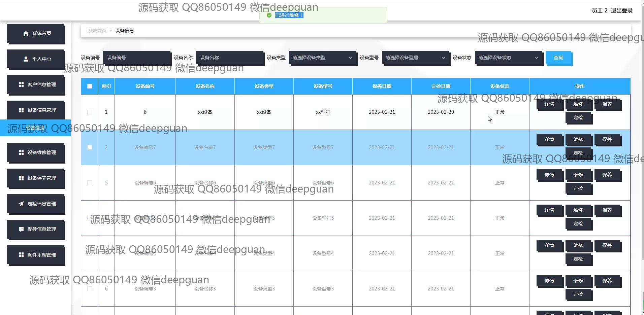
Task: Click 维修 for the 设备型号5 row
Action: (x=578, y=210)
